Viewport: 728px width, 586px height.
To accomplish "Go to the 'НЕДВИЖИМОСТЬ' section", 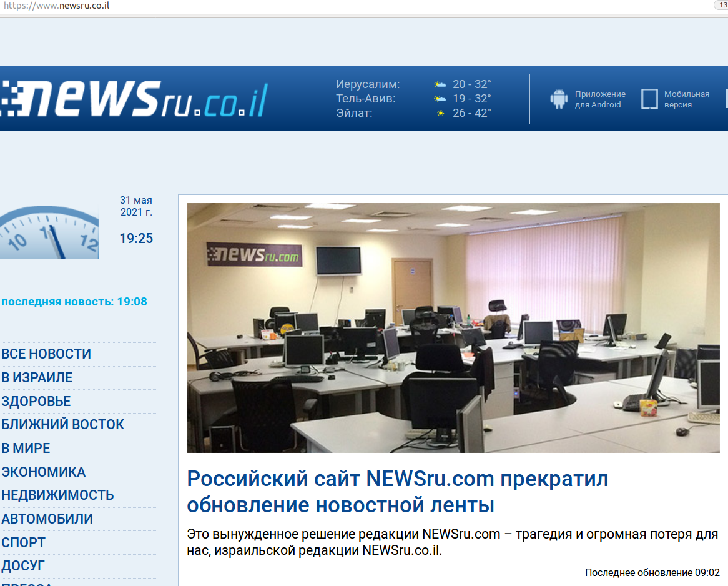I will tap(57, 495).
